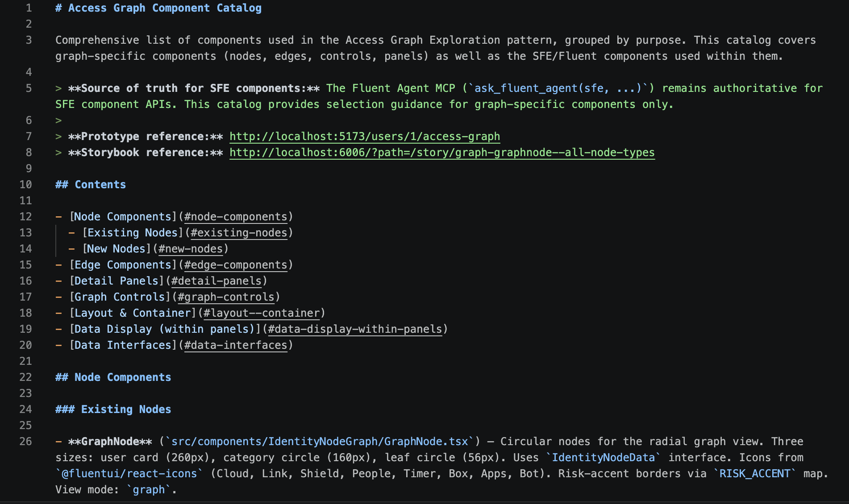Image resolution: width=849 pixels, height=504 pixels.
Task: Click the '`IdentityNodeData`' code text
Action: click(603, 458)
